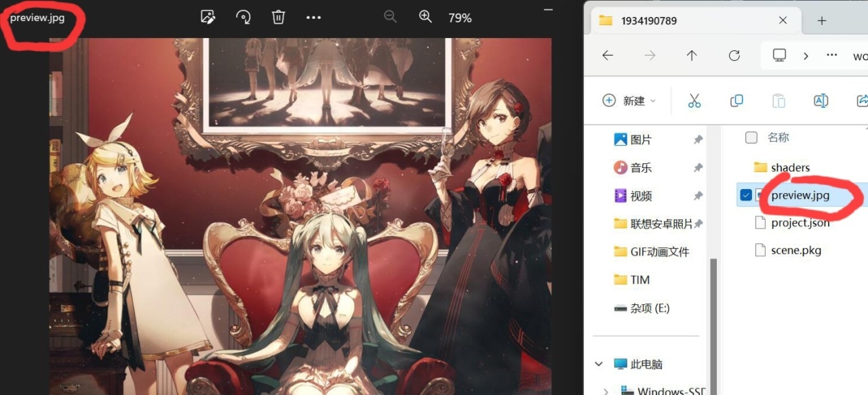Open the GIF动画文件 folder shortcut
Viewport: 868px width, 395px height.
coord(659,251)
